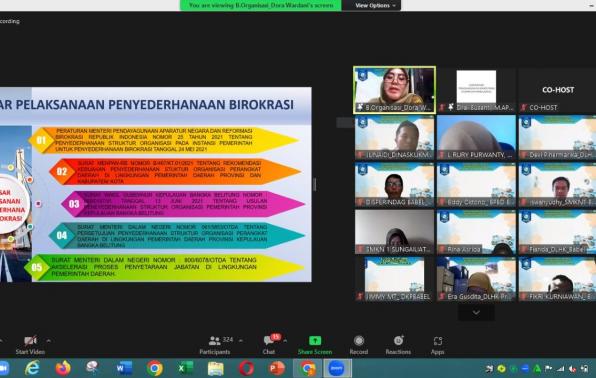
Task: Click the network signal tray icon
Action: [x=560, y=368]
